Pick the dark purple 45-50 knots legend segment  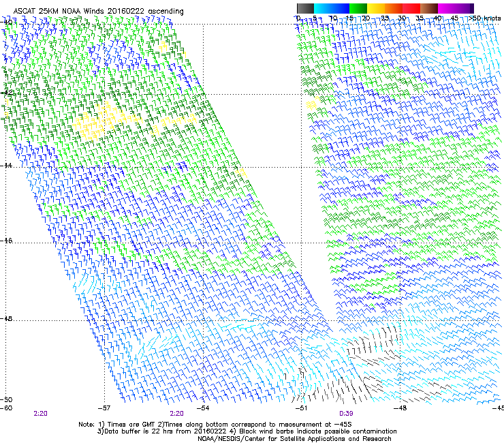464,8
